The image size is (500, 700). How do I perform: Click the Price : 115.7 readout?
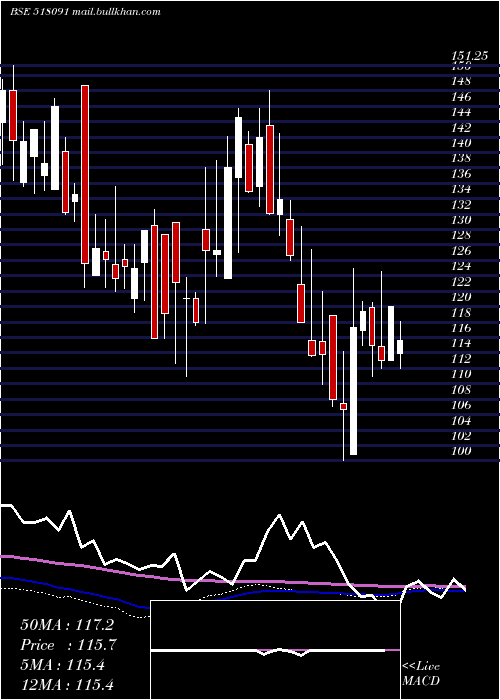(x=69, y=645)
